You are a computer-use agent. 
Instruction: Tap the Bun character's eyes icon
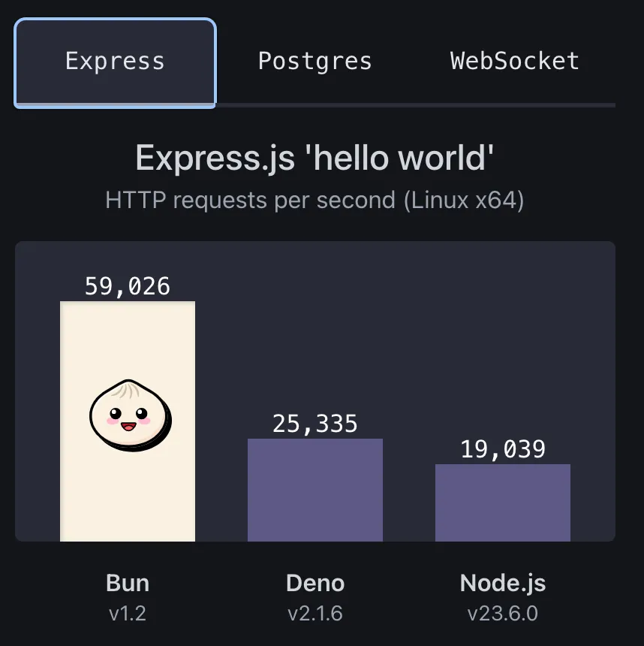point(128,412)
